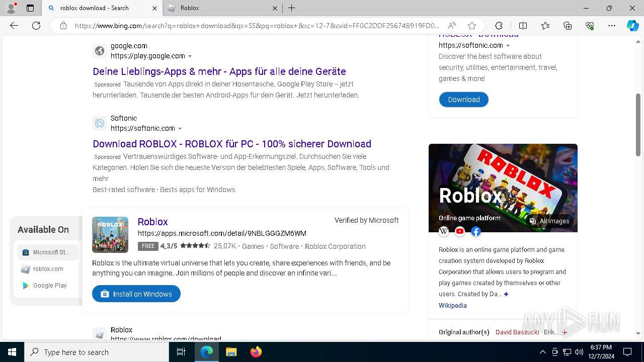The image size is (644, 362).
Task: Click the taskbar search box
Action: pyautogui.click(x=97, y=352)
